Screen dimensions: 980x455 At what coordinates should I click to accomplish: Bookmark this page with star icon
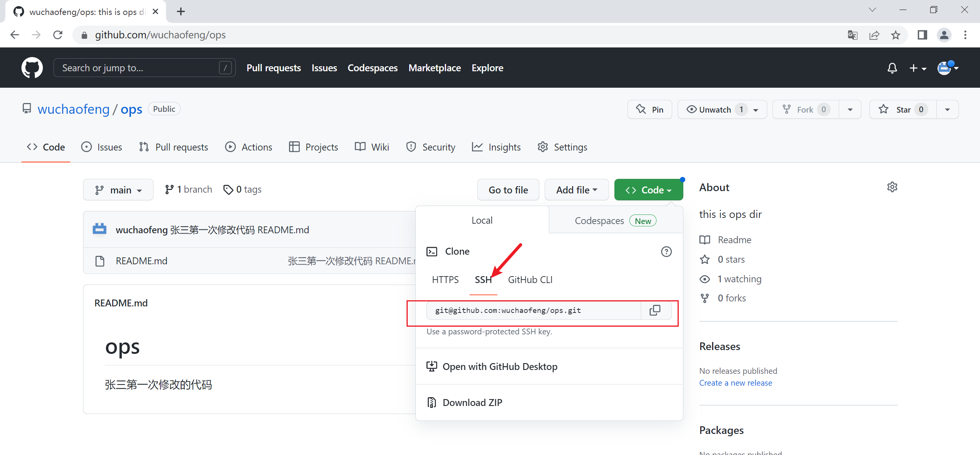coord(895,35)
